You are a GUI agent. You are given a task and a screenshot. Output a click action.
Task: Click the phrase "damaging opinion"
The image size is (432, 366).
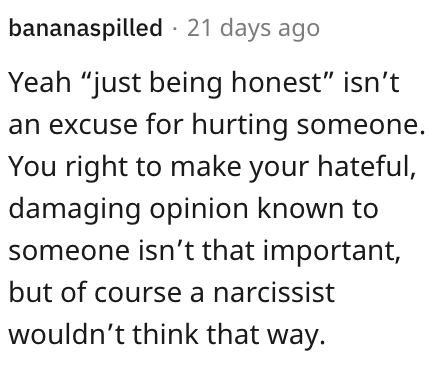point(128,209)
